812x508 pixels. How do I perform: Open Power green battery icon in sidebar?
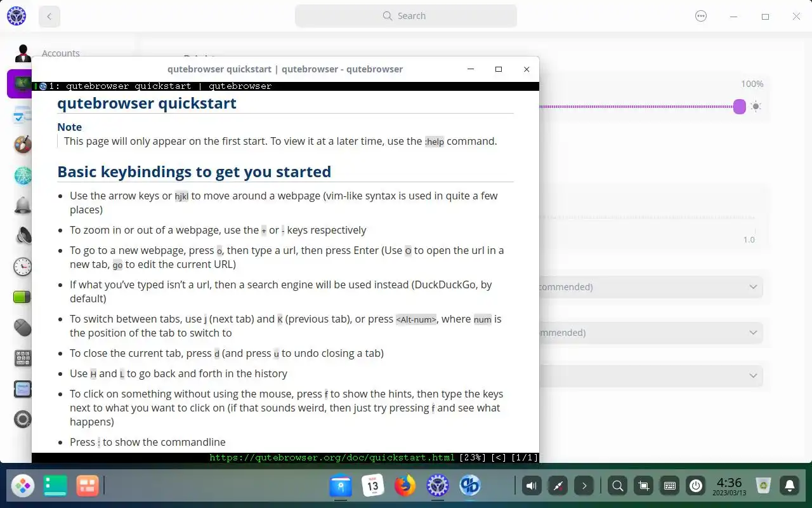(x=23, y=297)
